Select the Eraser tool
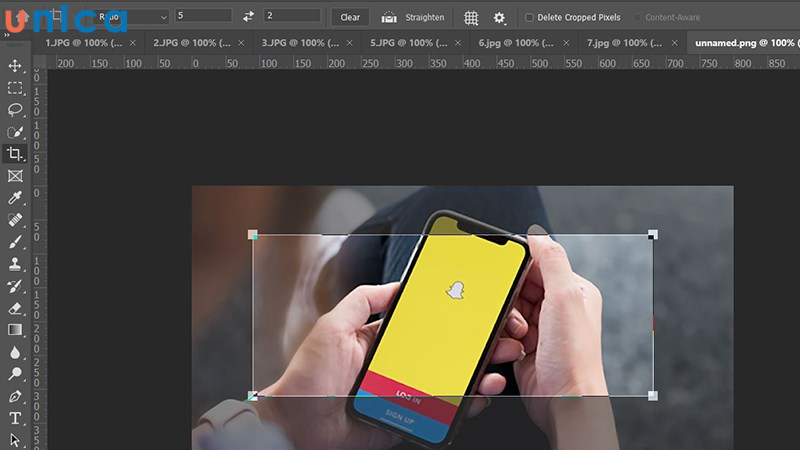 [15, 308]
